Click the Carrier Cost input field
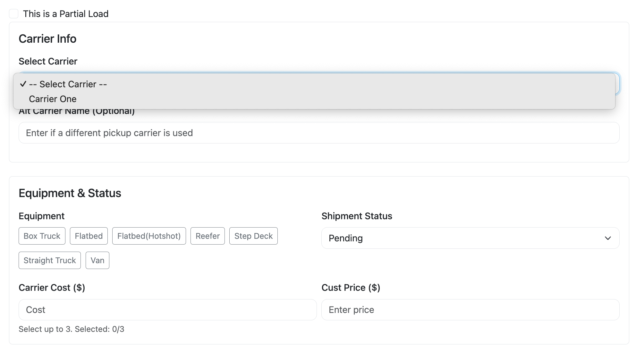The width and height of the screenshot is (644, 346). tap(167, 309)
